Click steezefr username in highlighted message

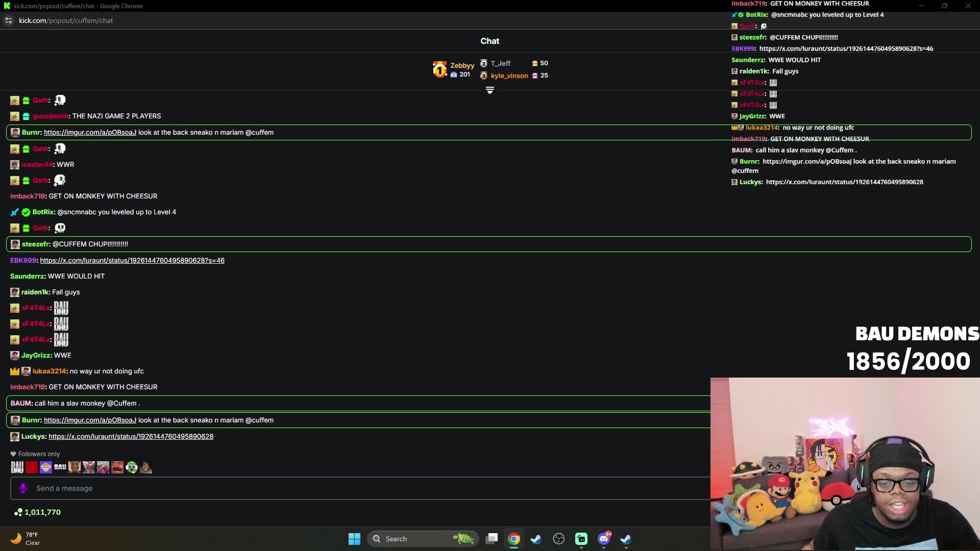[35, 244]
